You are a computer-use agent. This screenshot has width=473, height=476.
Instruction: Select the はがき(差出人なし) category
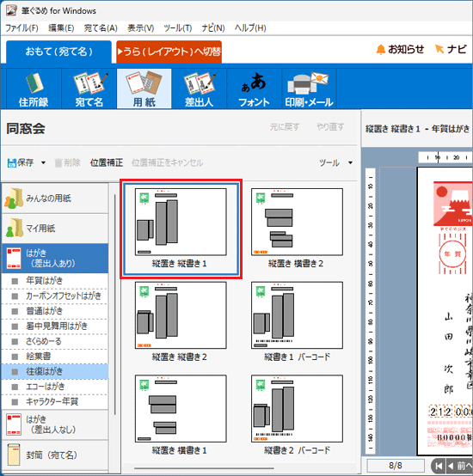(55, 424)
